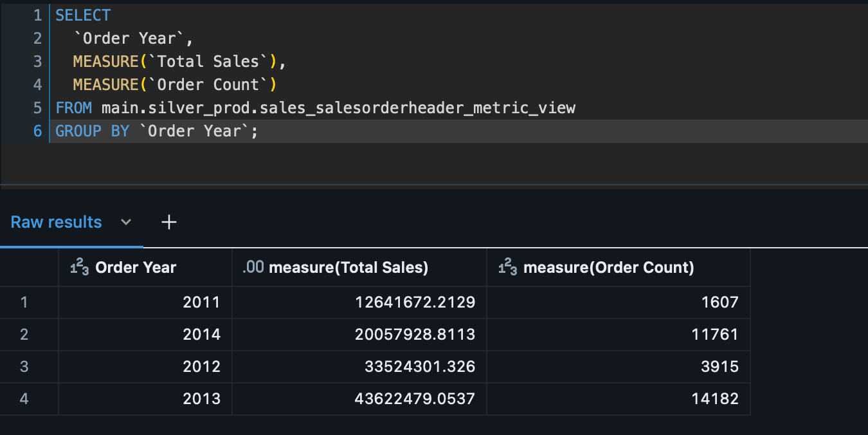The width and height of the screenshot is (868, 435).
Task: Select the Total Sales value 43622479.0537
Action: click(415, 399)
